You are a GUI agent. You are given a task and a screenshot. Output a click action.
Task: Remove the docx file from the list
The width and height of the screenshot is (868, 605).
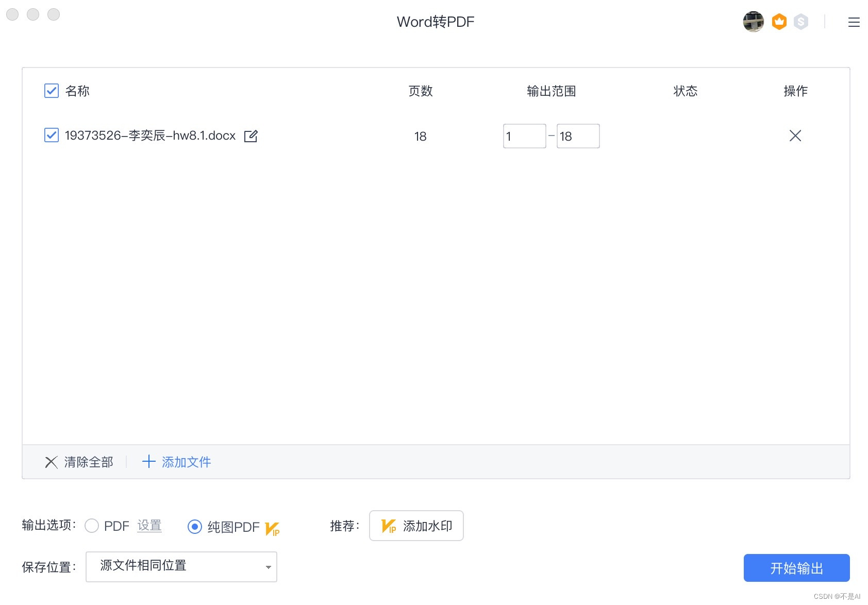click(x=795, y=136)
